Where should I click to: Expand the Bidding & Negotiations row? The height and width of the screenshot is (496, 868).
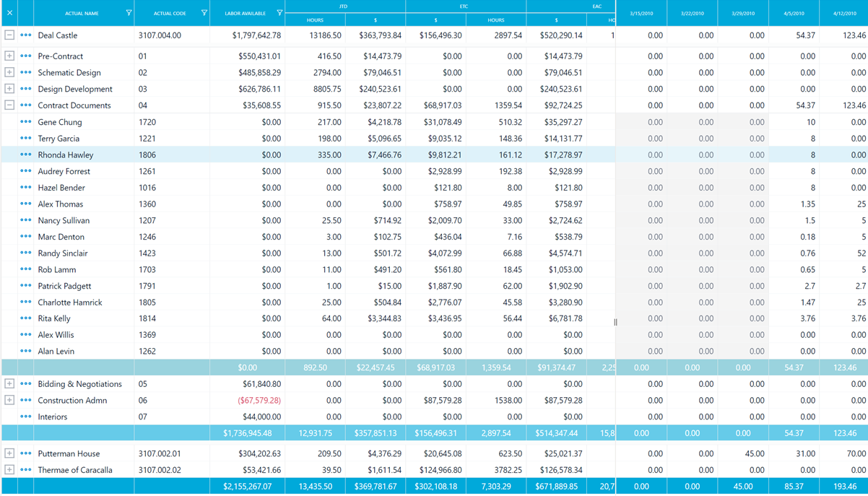[9, 383]
